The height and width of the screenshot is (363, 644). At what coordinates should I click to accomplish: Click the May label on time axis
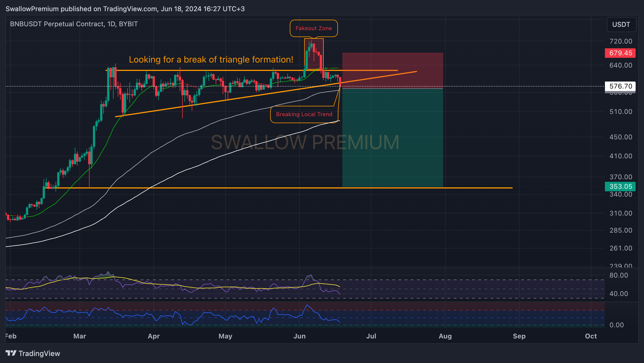(x=225, y=336)
